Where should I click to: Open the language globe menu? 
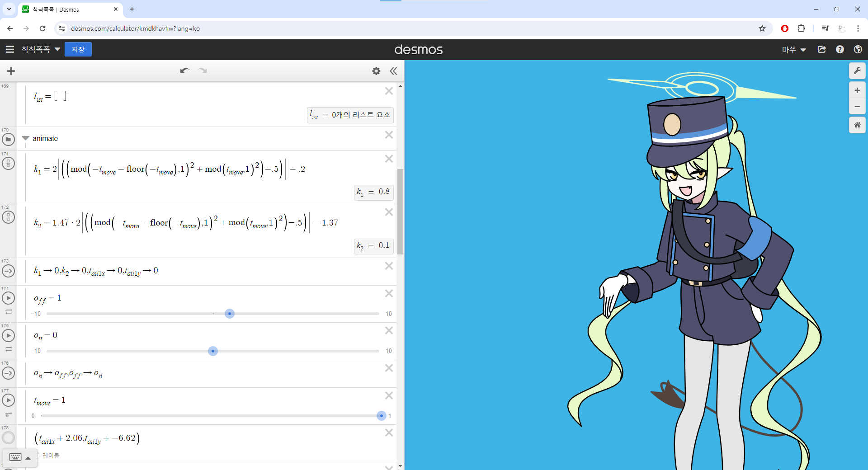click(858, 49)
